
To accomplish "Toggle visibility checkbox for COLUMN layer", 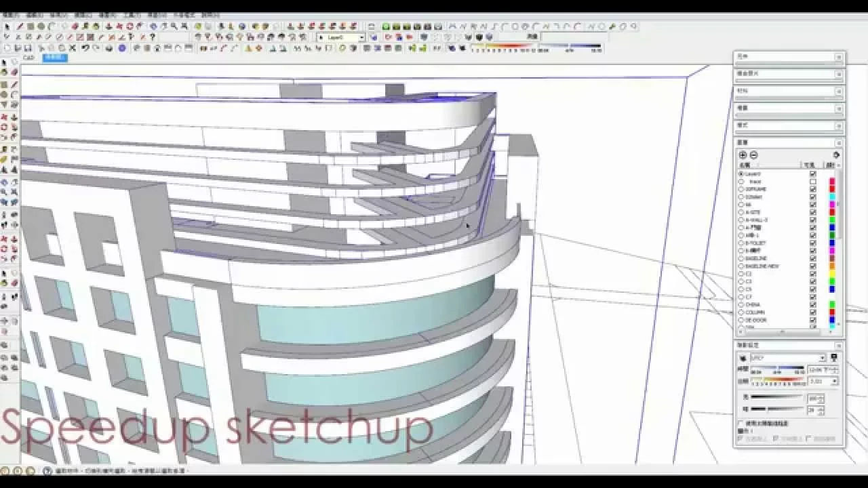I will [x=812, y=312].
